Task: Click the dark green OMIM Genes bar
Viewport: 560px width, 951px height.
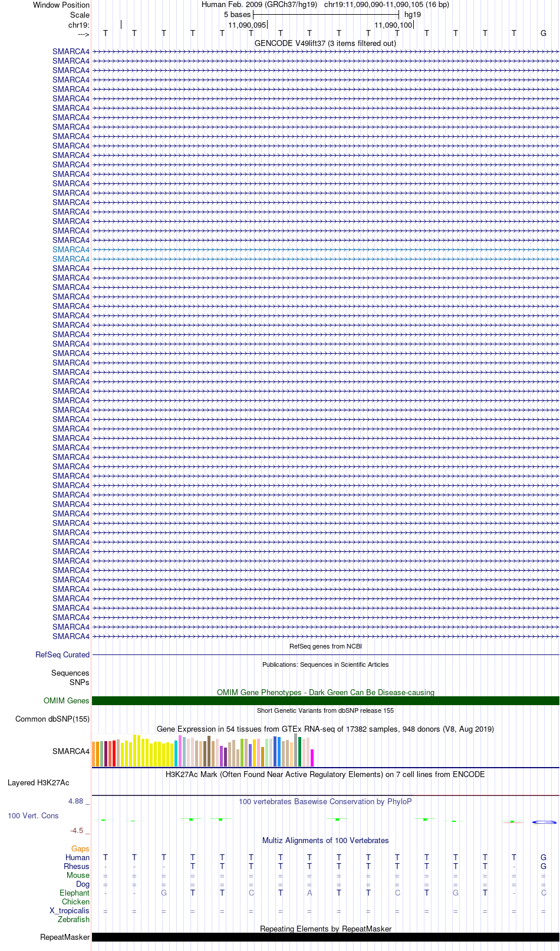Action: pyautogui.click(x=325, y=700)
